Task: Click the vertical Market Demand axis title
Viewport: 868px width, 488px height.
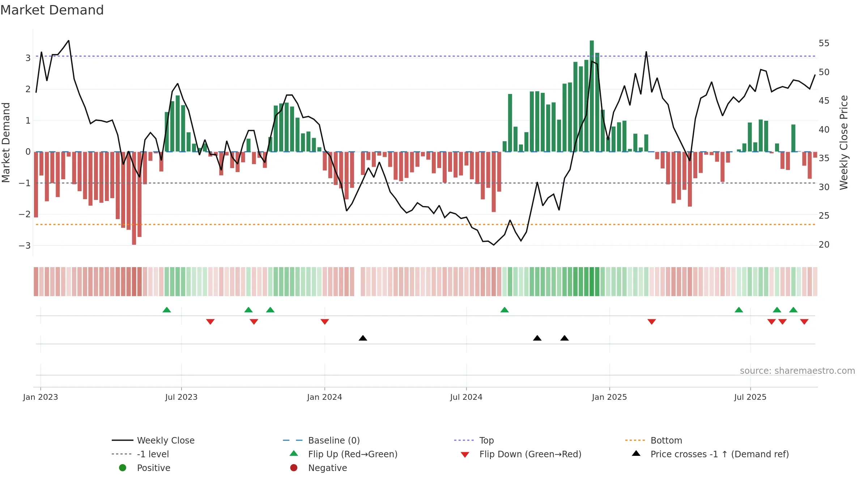Action: pyautogui.click(x=6, y=142)
